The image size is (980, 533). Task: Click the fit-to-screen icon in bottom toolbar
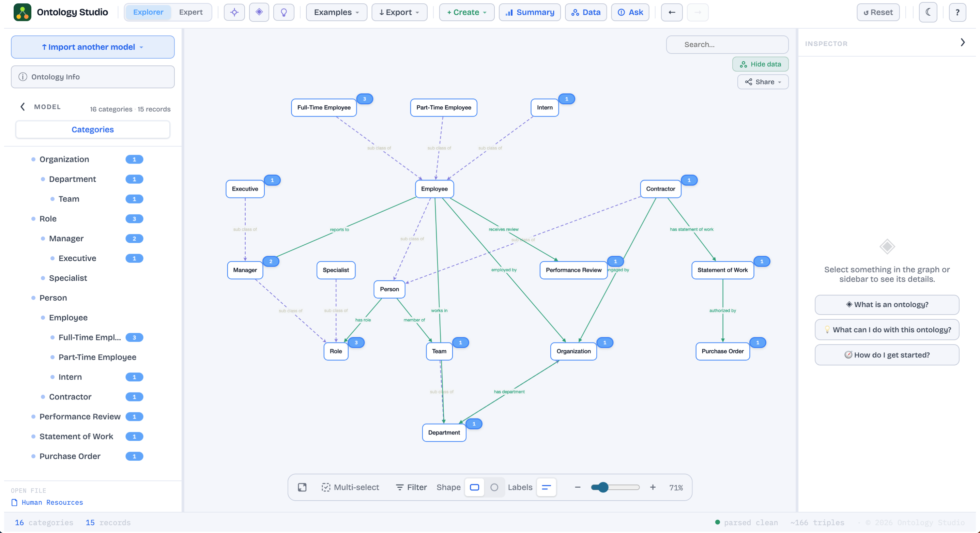(x=302, y=487)
